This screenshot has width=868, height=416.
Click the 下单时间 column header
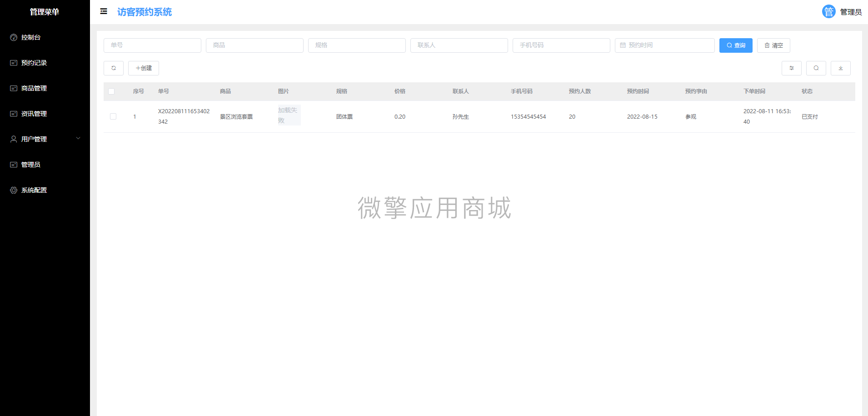(x=754, y=91)
